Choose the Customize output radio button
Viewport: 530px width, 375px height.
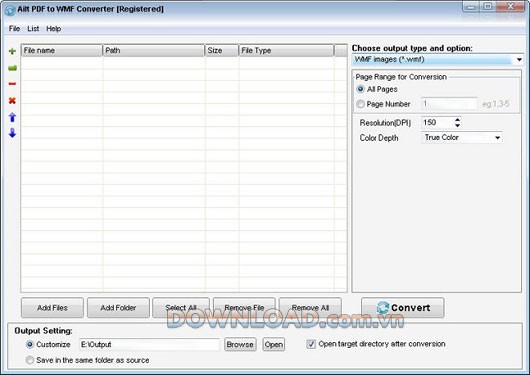tap(30, 344)
